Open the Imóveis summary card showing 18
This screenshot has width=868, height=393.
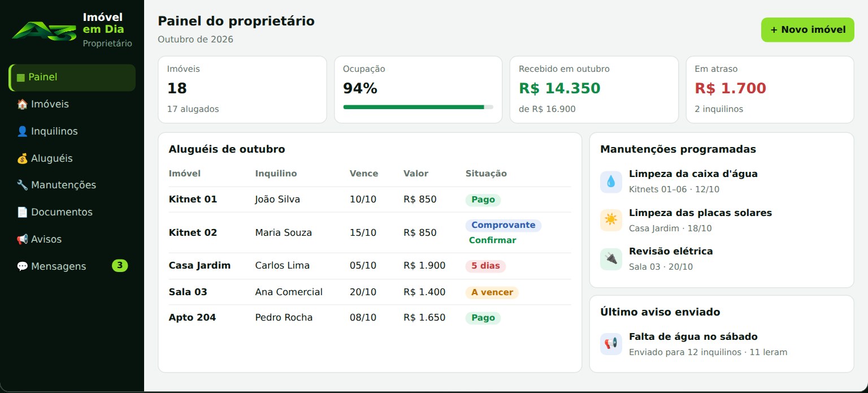coord(242,89)
